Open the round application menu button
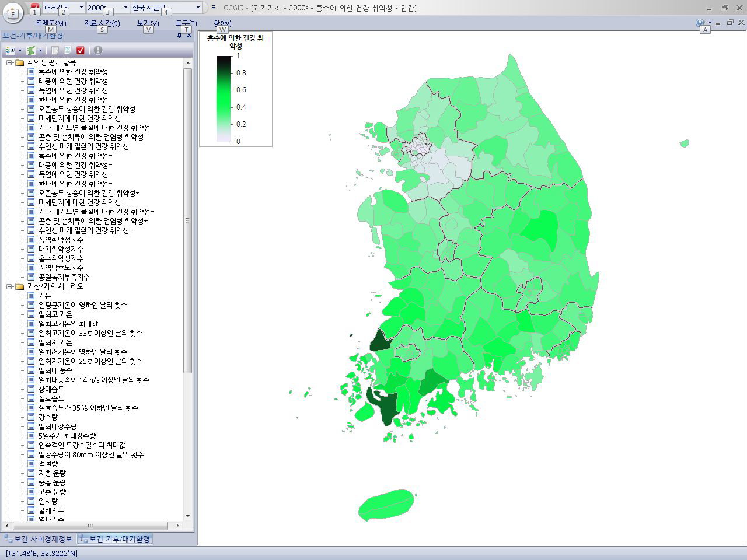Screen dimensions: 747x560 click(x=13, y=12)
